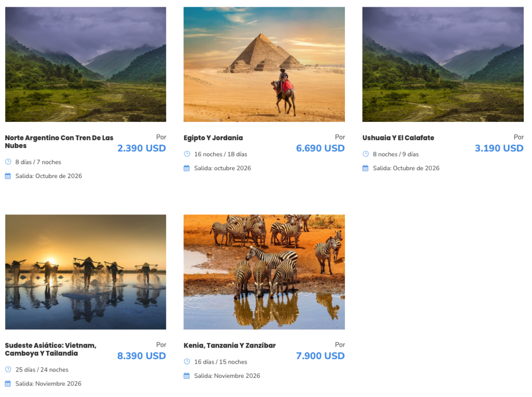Click the 8.390 USD price
This screenshot has width=532, height=397.
pos(141,356)
